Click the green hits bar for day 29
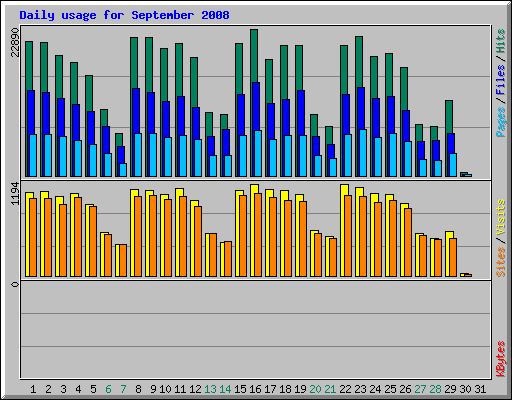Screen dimensions: 512x400 (449, 116)
